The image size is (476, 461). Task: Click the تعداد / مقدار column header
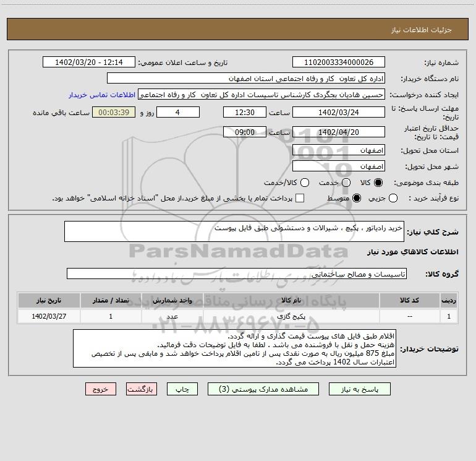[x=111, y=300]
